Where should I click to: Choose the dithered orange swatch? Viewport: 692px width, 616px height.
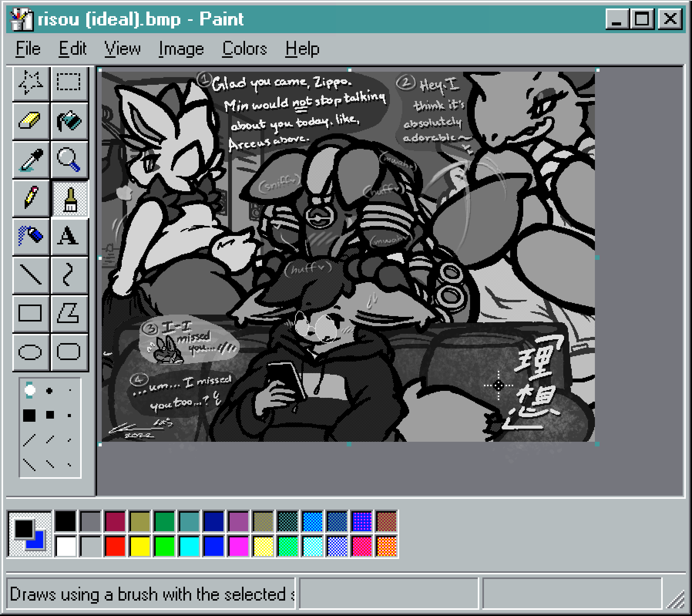386,546
